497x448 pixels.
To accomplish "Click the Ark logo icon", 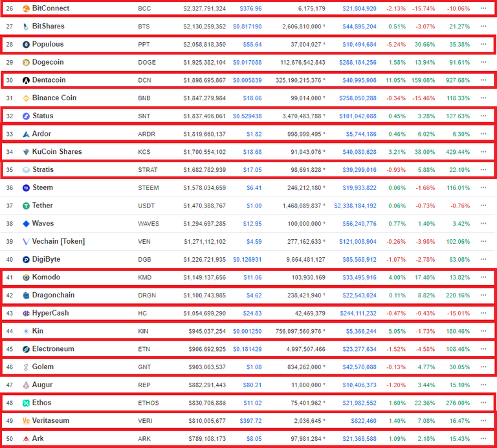I will pyautogui.click(x=26, y=439).
